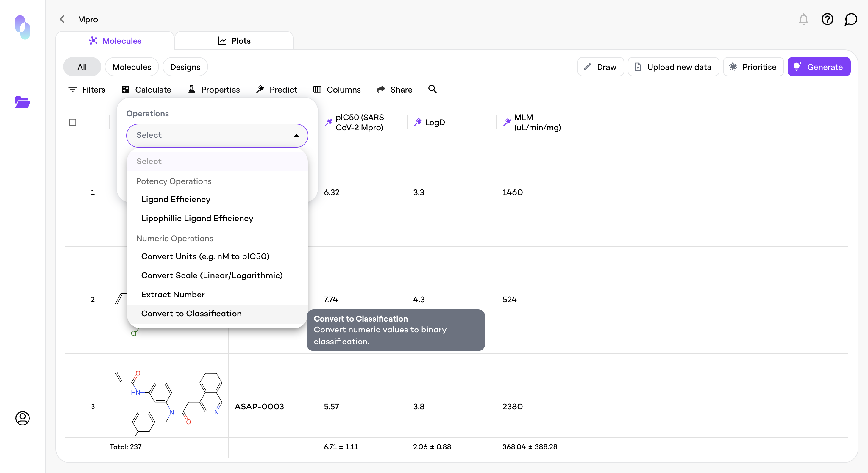Open the projects folder sidebar icon

click(23, 102)
